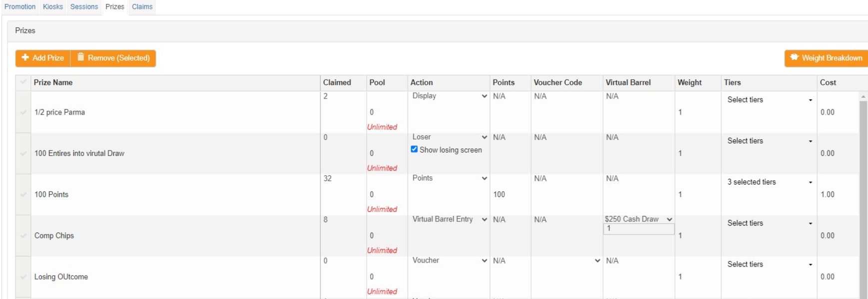Image resolution: width=868 pixels, height=299 pixels.
Task: Click the piggy bank Weight Breakdown icon
Action: (794, 57)
